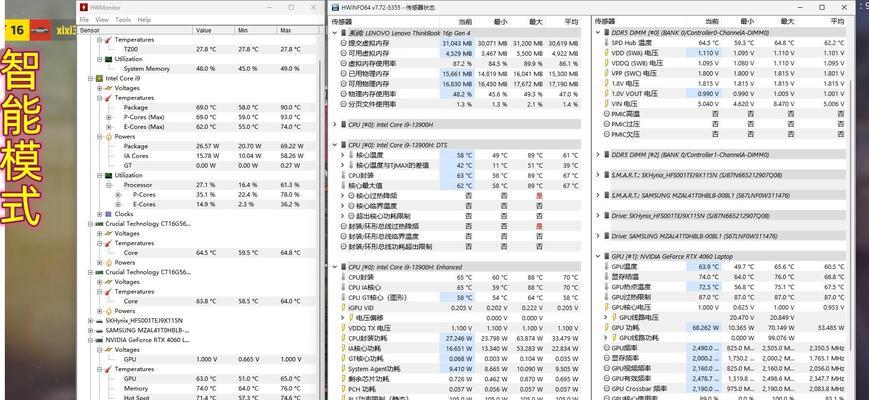Viewport: 869px width, 400px height.
Task: Expand the CPU [#0]: Intel Core i9-13900H group
Action: point(335,125)
